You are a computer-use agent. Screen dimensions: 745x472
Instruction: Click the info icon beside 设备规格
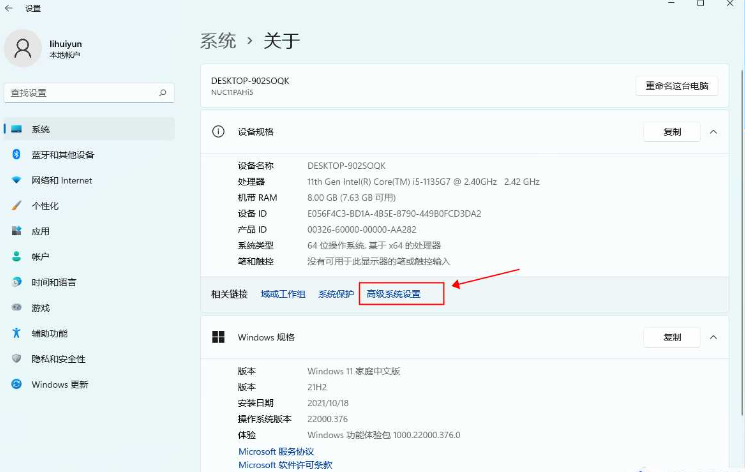point(218,132)
